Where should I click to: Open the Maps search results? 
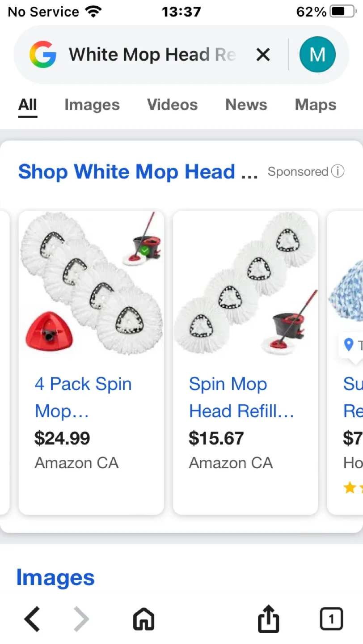click(315, 105)
